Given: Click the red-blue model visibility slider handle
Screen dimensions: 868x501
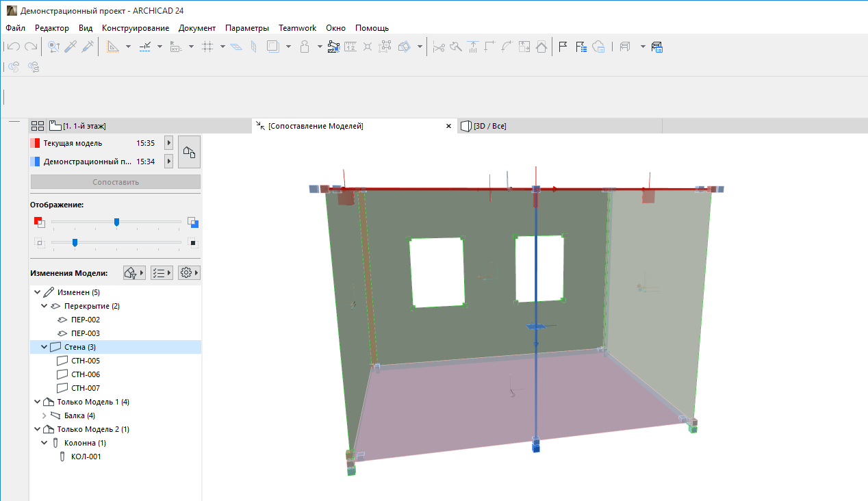Looking at the screenshot, I should pos(116,222).
